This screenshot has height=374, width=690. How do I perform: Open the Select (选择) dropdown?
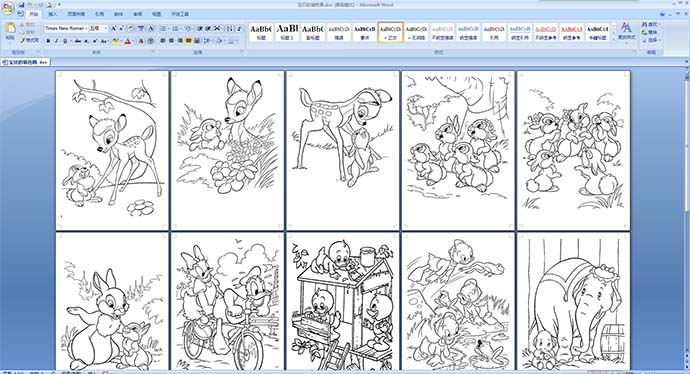tap(651, 40)
